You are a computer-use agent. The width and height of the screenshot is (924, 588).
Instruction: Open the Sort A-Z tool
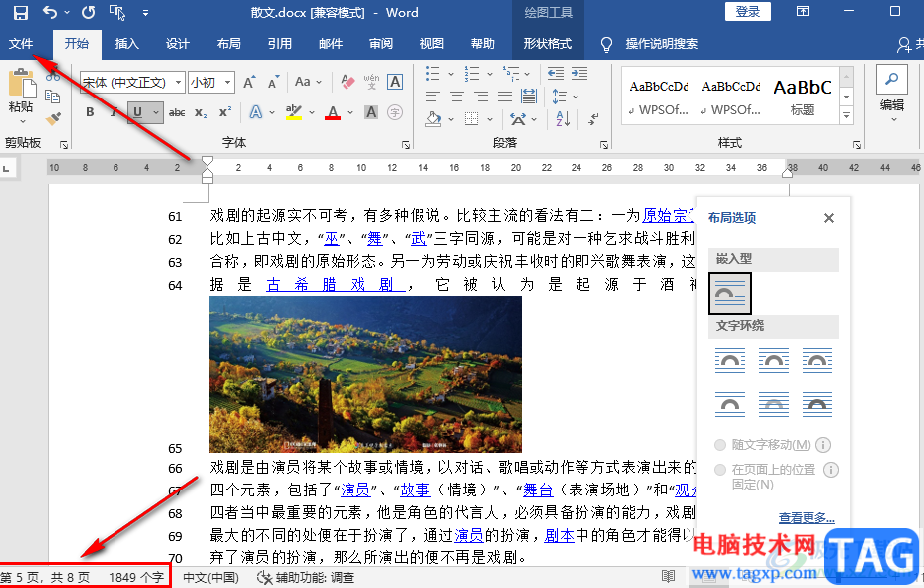(563, 119)
